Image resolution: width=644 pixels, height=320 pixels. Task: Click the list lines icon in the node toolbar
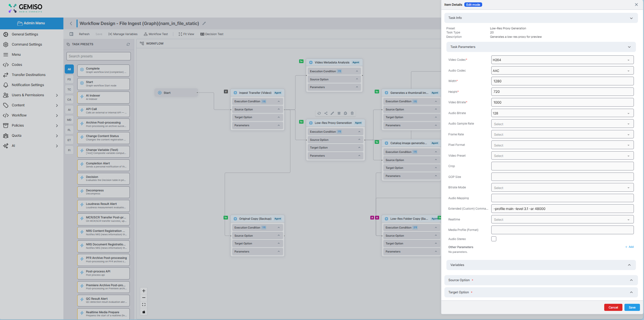click(x=339, y=113)
